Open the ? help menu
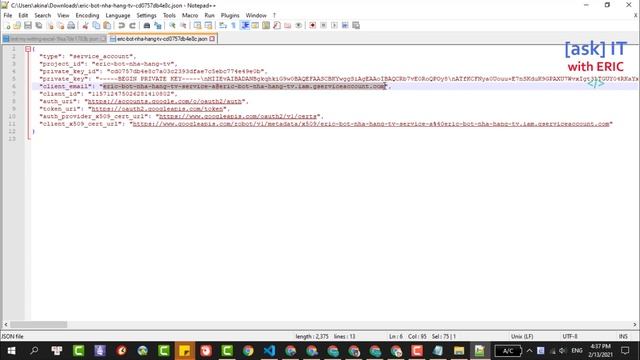Image resolution: width=640 pixels, height=360 pixels. [x=274, y=16]
